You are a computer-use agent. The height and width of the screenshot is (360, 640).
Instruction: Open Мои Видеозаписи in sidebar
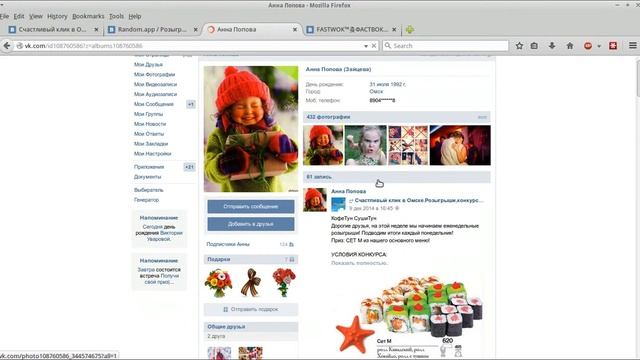click(x=155, y=84)
